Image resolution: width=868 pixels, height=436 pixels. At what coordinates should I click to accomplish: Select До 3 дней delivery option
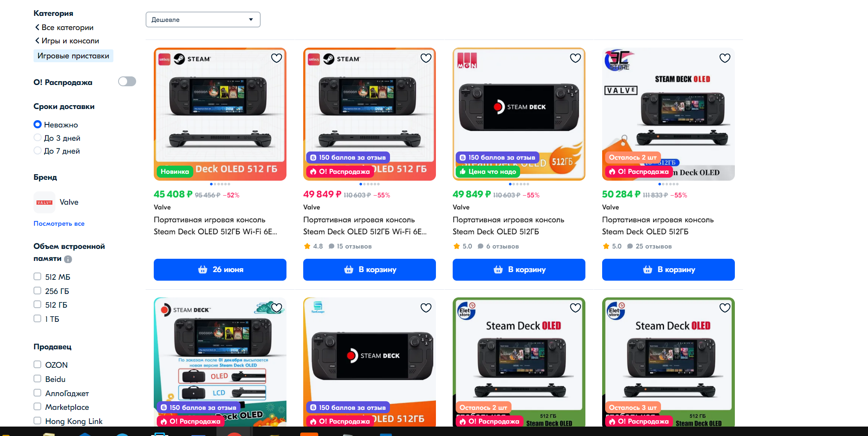[x=37, y=138]
